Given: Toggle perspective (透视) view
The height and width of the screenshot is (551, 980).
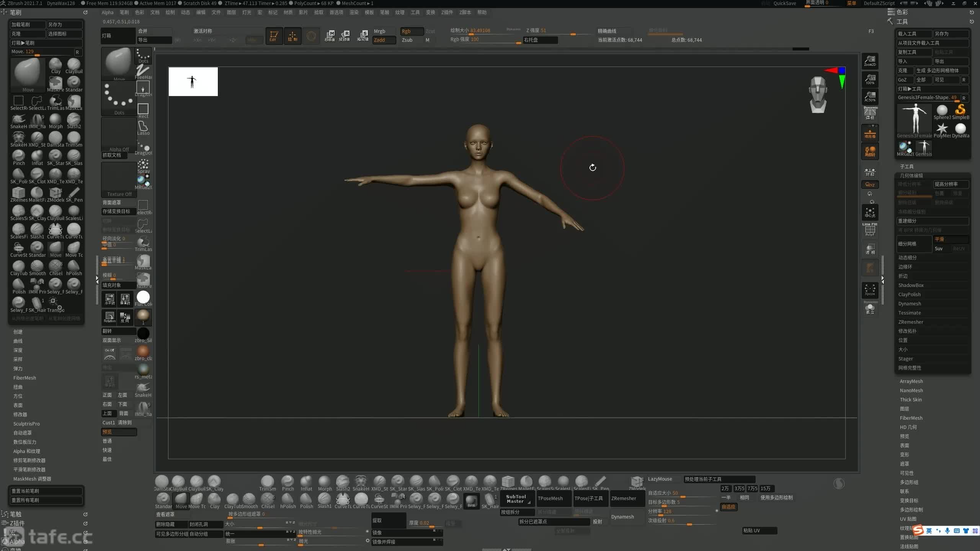Looking at the screenshot, I should click(870, 113).
